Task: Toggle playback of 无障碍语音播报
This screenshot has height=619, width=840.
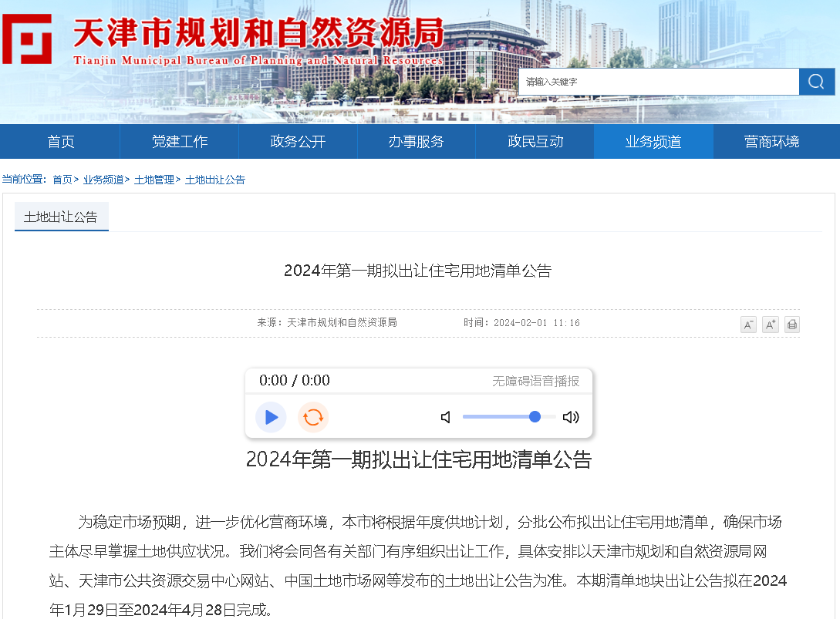Action: pos(271,417)
